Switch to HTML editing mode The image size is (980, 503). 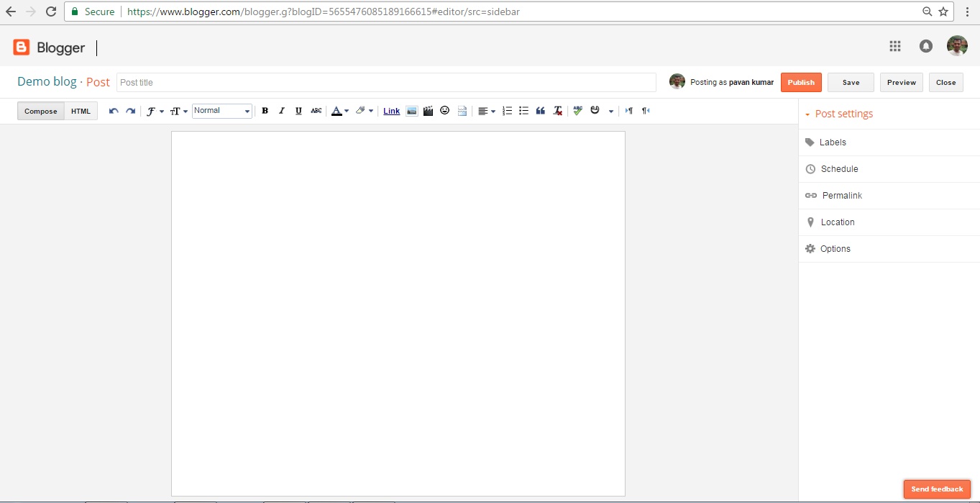(81, 112)
